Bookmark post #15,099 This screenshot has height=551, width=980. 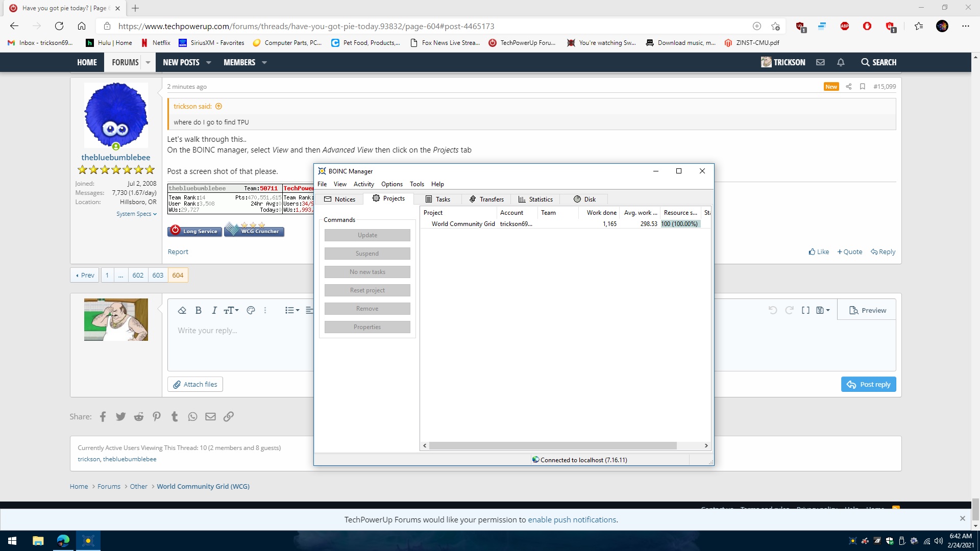tap(863, 87)
